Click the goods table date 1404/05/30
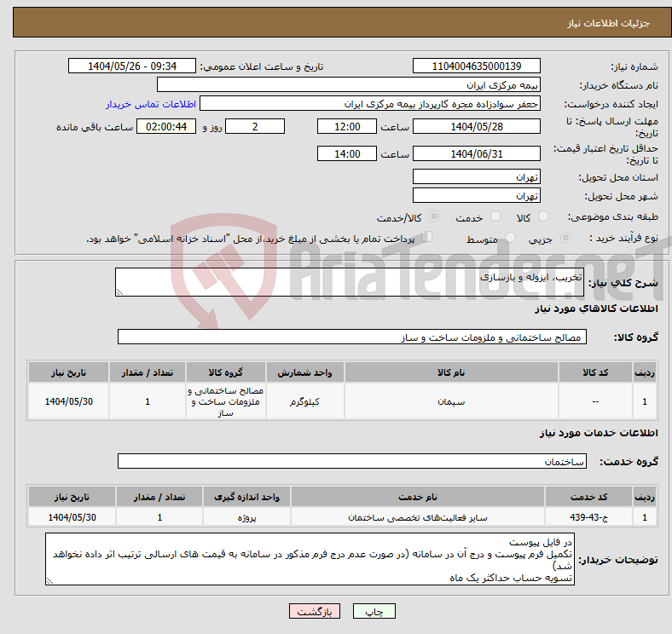The width and height of the screenshot is (672, 634). click(68, 401)
